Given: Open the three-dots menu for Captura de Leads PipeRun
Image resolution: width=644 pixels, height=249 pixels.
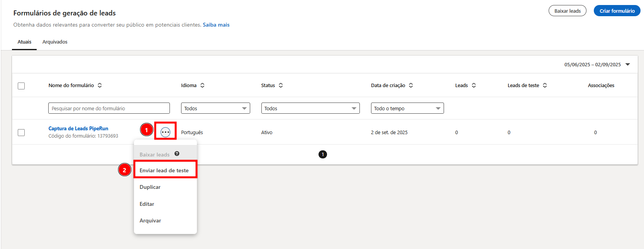Looking at the screenshot, I should click(165, 132).
